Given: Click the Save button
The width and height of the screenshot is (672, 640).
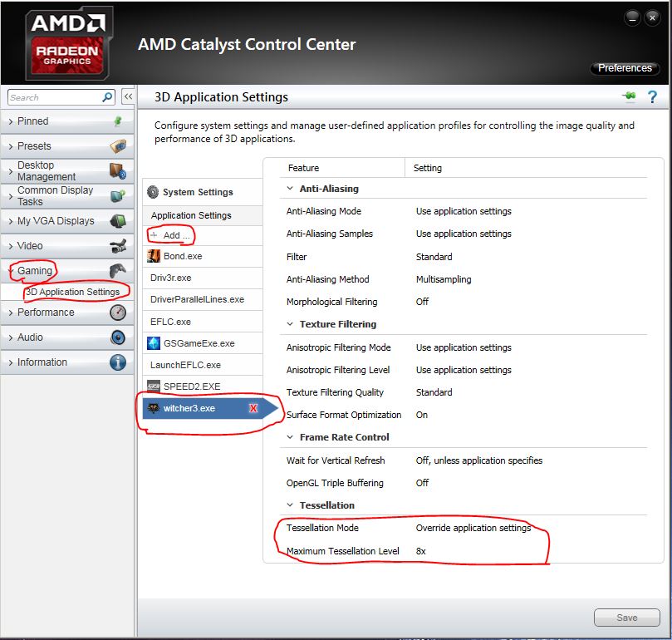Looking at the screenshot, I should tap(626, 618).
